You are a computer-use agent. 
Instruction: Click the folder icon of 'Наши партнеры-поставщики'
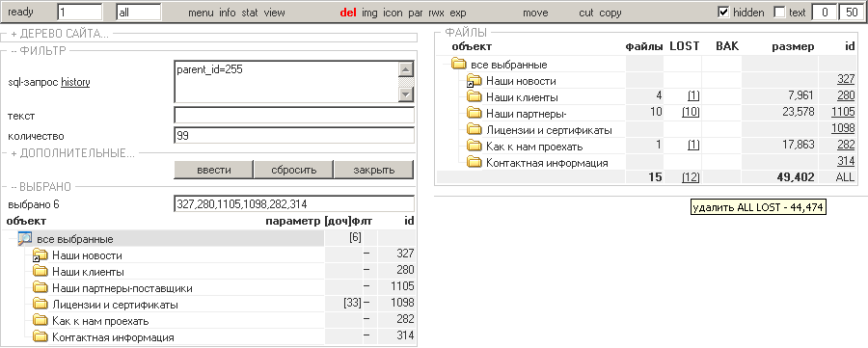[x=40, y=287]
